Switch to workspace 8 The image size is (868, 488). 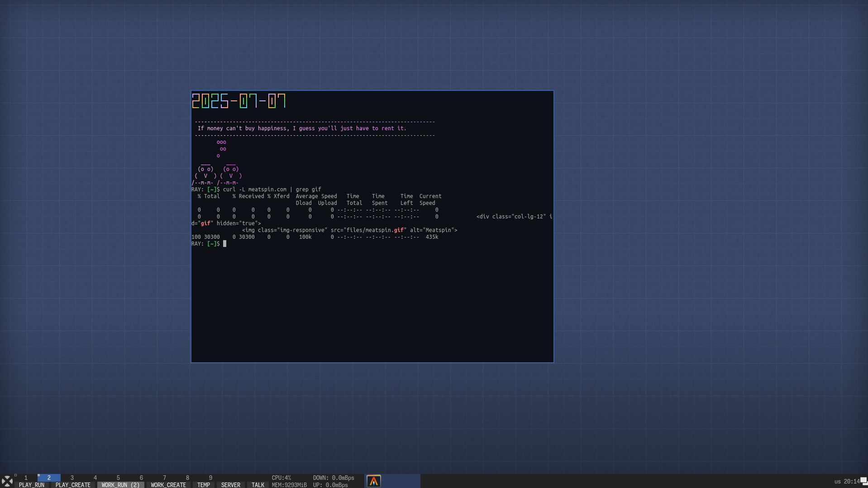[x=187, y=478]
